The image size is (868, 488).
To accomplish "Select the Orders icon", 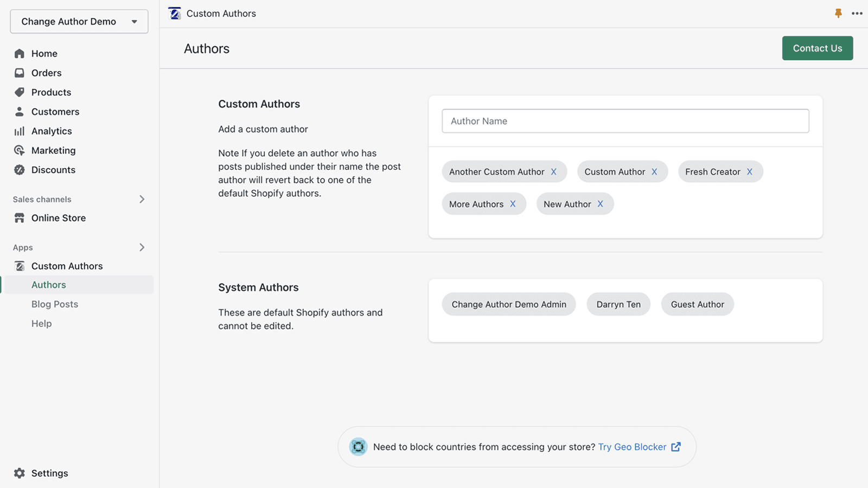I will click(x=20, y=73).
